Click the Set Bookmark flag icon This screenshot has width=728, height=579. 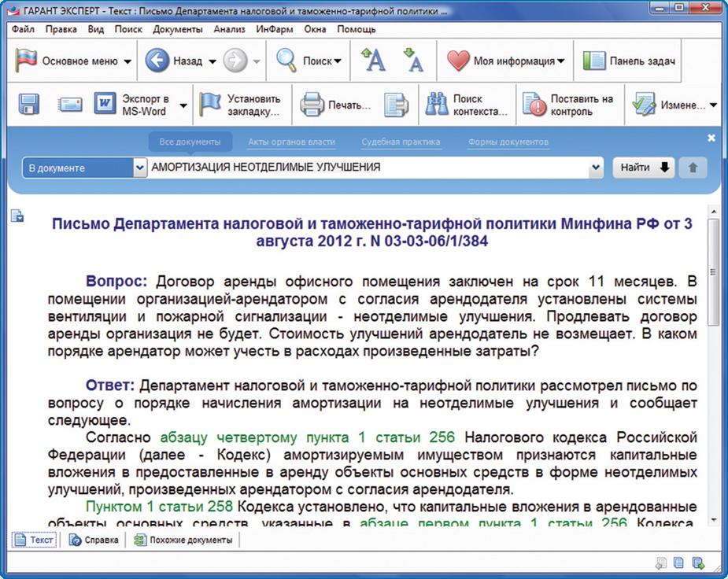tap(210, 105)
